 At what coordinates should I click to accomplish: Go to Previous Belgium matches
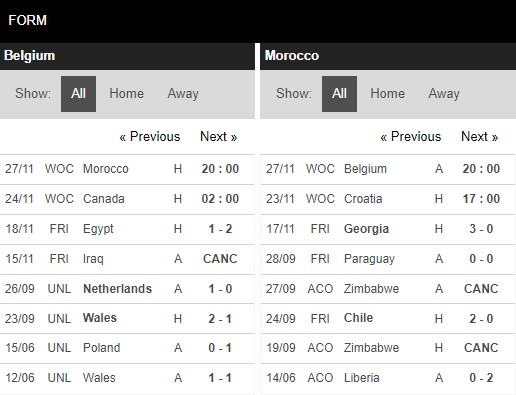click(150, 137)
